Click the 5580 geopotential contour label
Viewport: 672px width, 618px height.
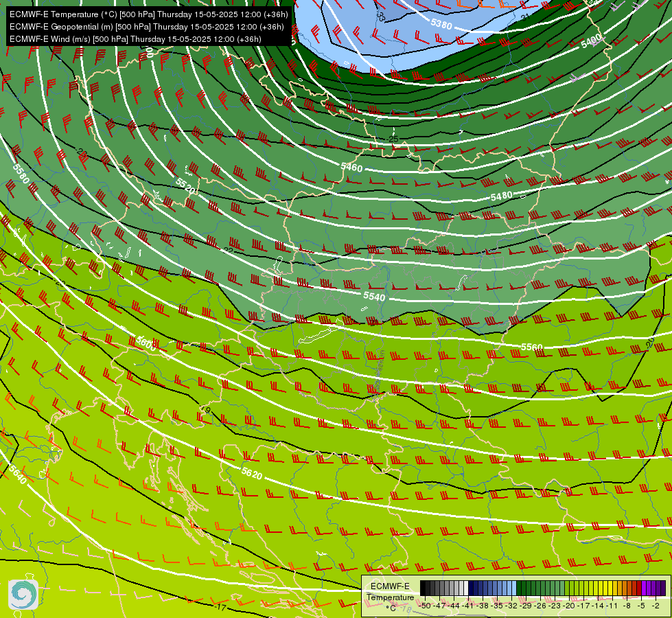click(x=21, y=173)
